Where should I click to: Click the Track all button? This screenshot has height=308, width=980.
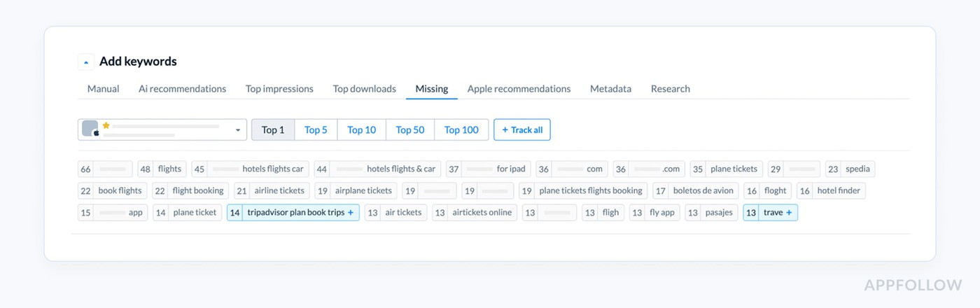point(522,129)
